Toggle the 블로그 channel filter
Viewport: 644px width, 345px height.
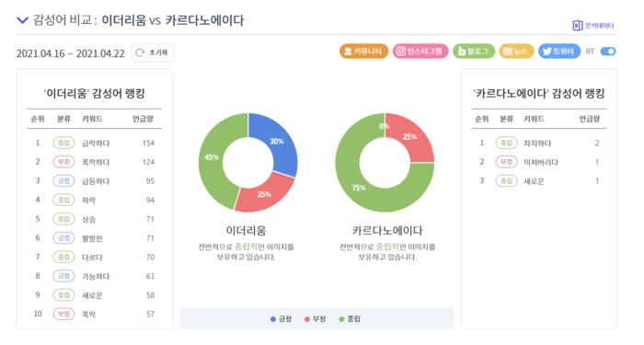click(x=474, y=52)
